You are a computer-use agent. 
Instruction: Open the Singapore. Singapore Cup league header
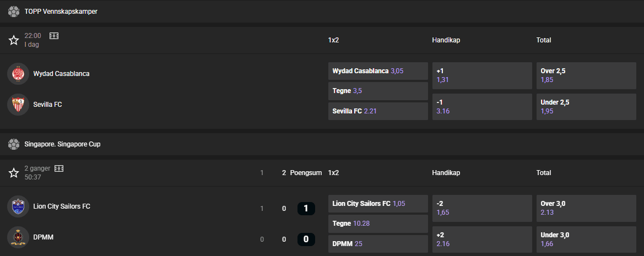tap(322, 144)
